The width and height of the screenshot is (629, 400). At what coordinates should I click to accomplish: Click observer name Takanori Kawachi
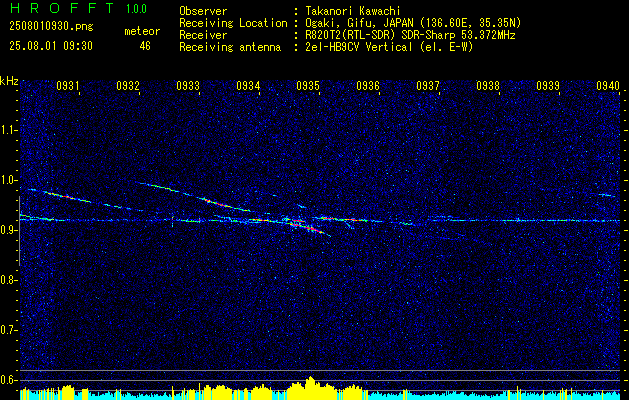[x=353, y=11]
